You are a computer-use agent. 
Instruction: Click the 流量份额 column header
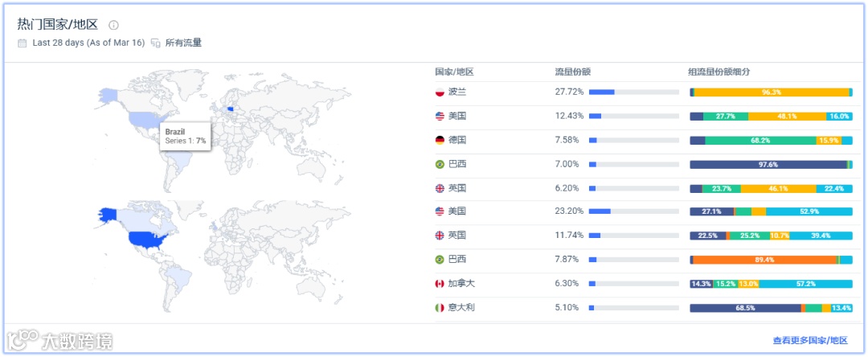[573, 72]
